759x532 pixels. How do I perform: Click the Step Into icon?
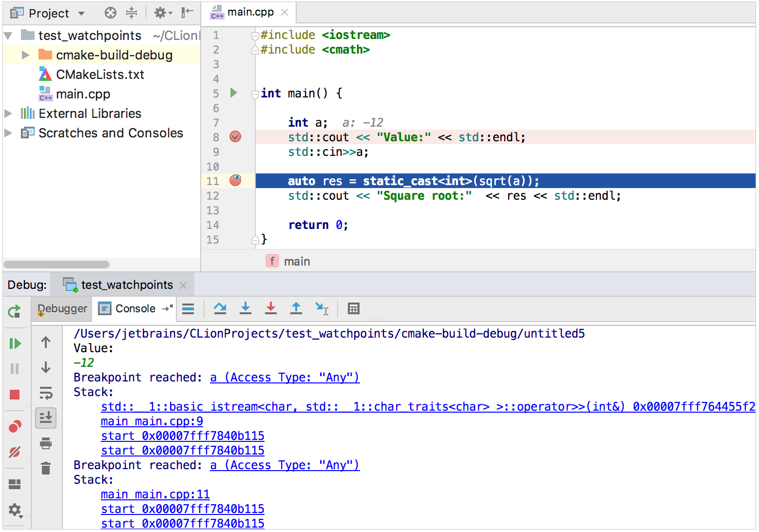point(246,308)
